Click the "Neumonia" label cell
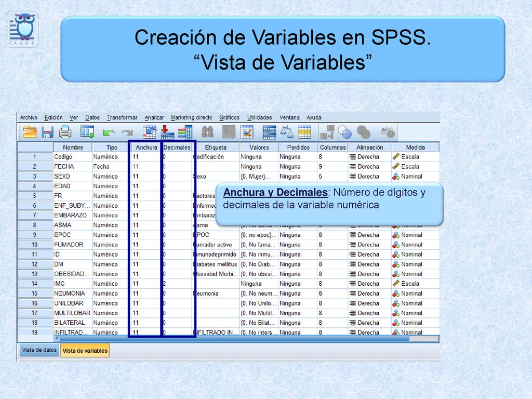 tap(217, 294)
